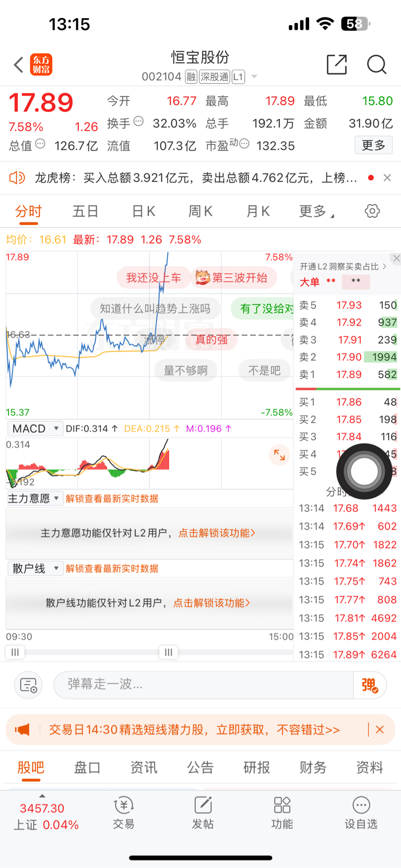Viewport: 401px width, 868px height.
Task: Tap the left time range slider handle
Action: click(15, 652)
